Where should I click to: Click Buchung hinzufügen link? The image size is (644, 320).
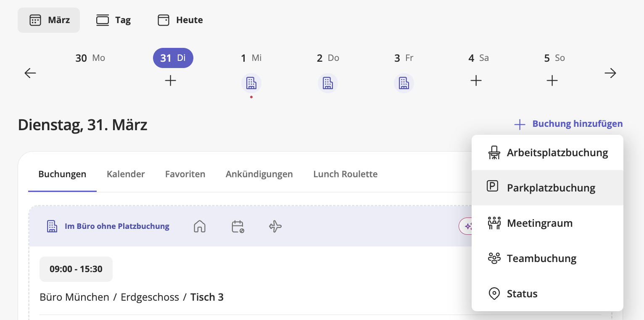click(x=568, y=124)
